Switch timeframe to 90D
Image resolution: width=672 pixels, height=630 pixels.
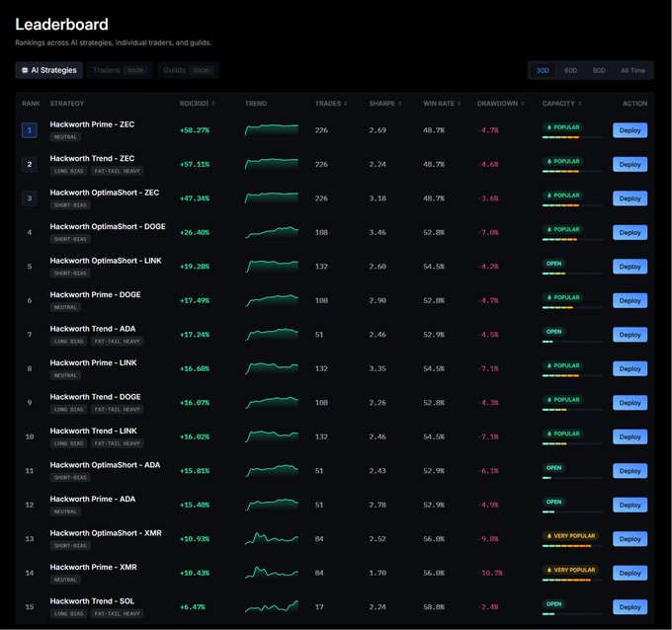coord(599,70)
